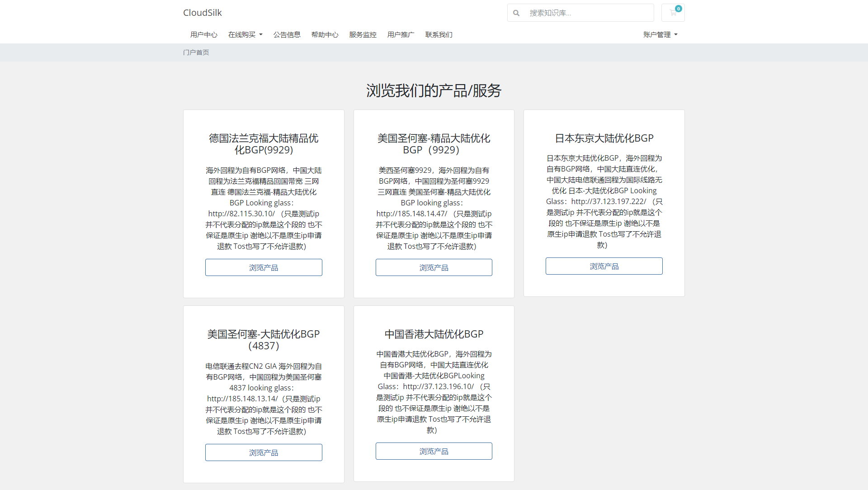The height and width of the screenshot is (490, 868).
Task: Click the http://185.148.13.14/ looking glass text
Action: click(242, 399)
